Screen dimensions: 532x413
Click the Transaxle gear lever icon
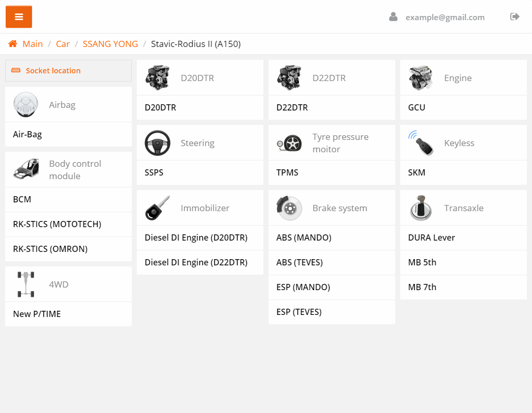[x=420, y=208]
